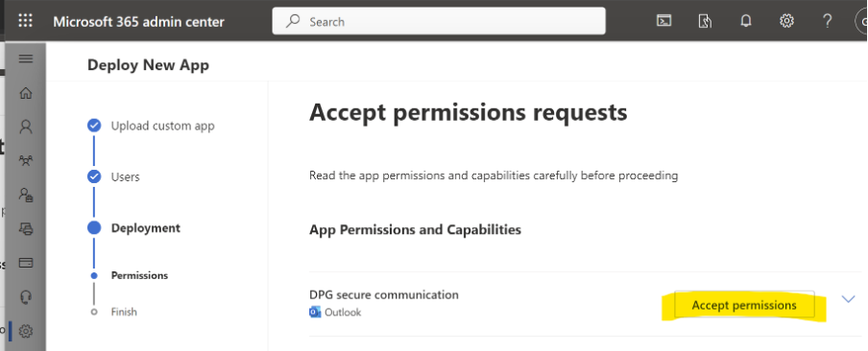
Task: Click the Search box in the header
Action: point(439,21)
